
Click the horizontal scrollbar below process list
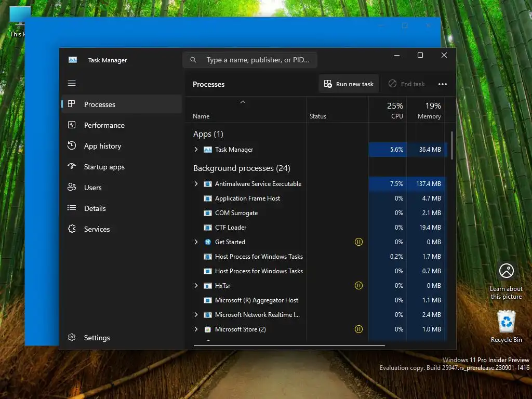coord(289,345)
